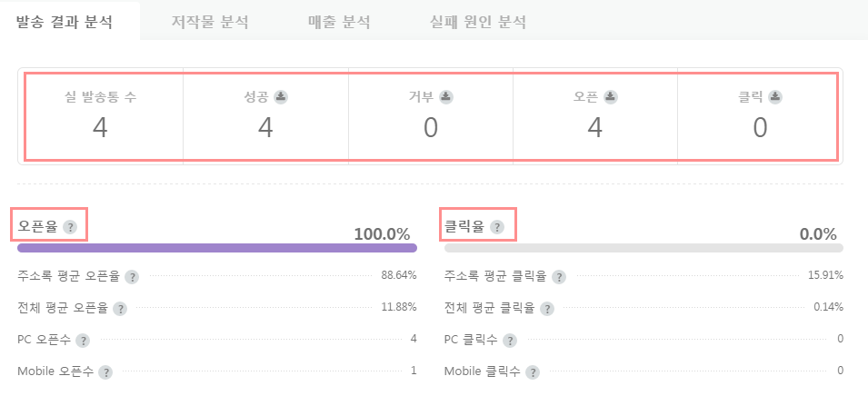Click the purple 오픈율 progress bar
This screenshot has width=868, height=396.
[x=217, y=248]
